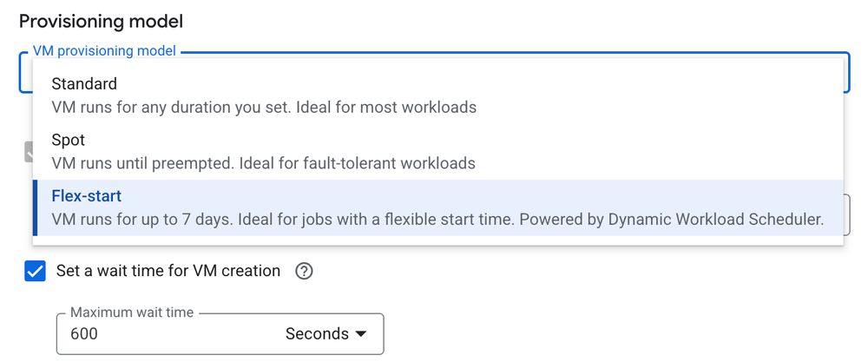Click the caret arrow next to Seconds
868x362 pixels.
361,334
